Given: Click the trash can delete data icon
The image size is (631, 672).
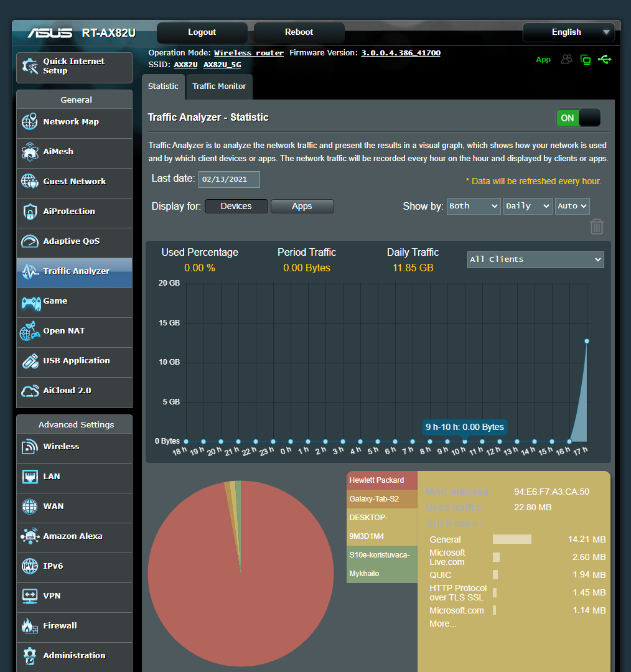Looking at the screenshot, I should 597,226.
